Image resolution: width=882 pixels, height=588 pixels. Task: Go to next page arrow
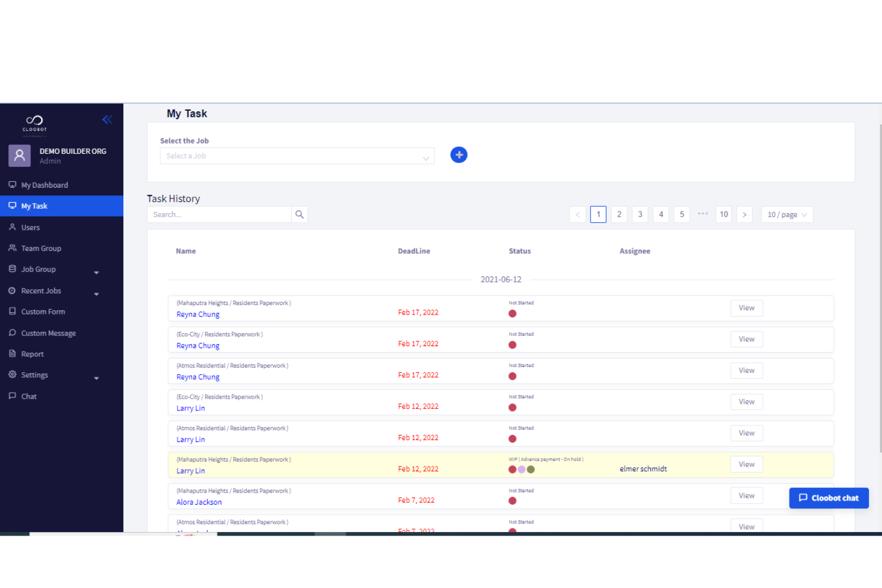[x=744, y=214]
